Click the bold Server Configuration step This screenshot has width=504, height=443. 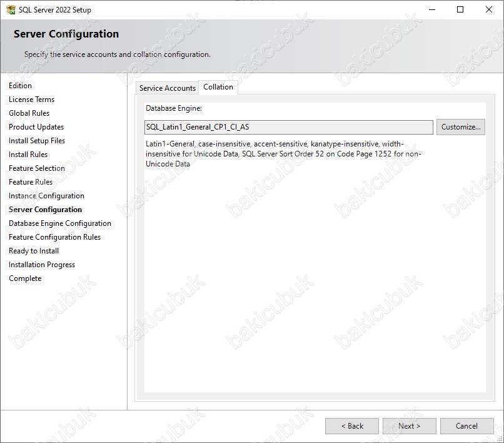(45, 210)
